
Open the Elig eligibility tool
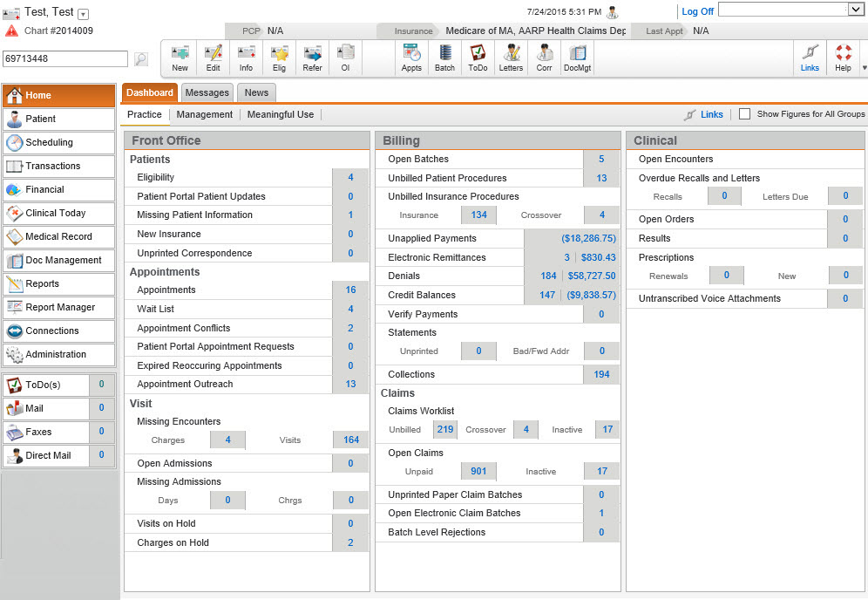[279, 58]
